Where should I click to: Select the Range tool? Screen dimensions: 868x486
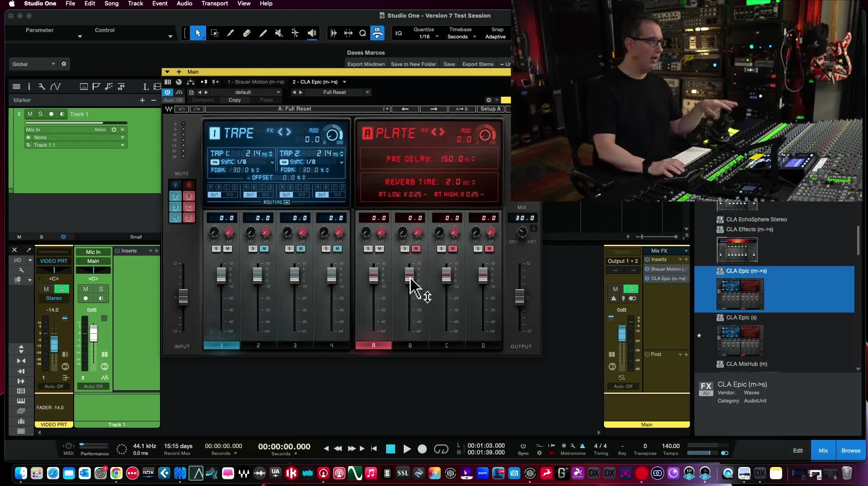215,33
